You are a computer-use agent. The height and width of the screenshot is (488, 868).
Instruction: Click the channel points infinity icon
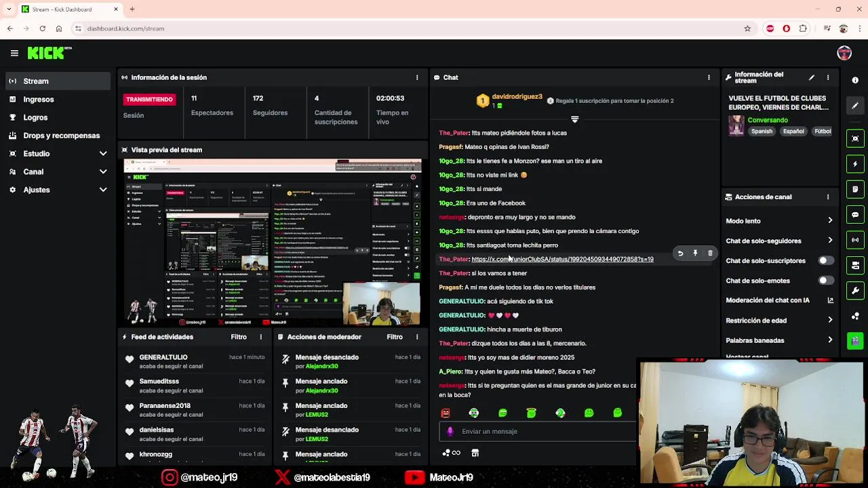click(x=451, y=453)
